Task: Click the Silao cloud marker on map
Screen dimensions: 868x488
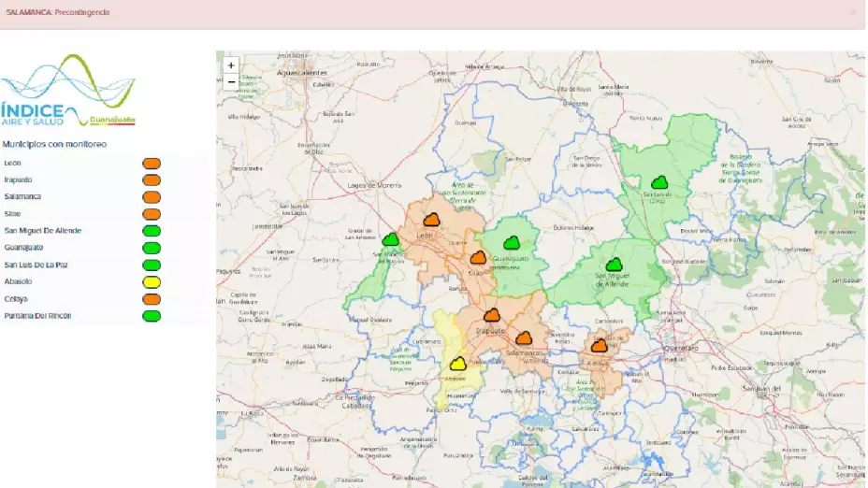Action: [x=478, y=257]
